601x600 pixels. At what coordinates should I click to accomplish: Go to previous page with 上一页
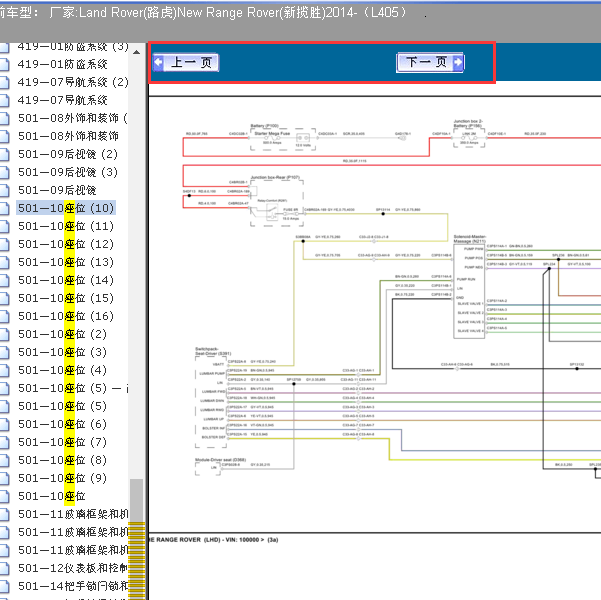click(185, 62)
